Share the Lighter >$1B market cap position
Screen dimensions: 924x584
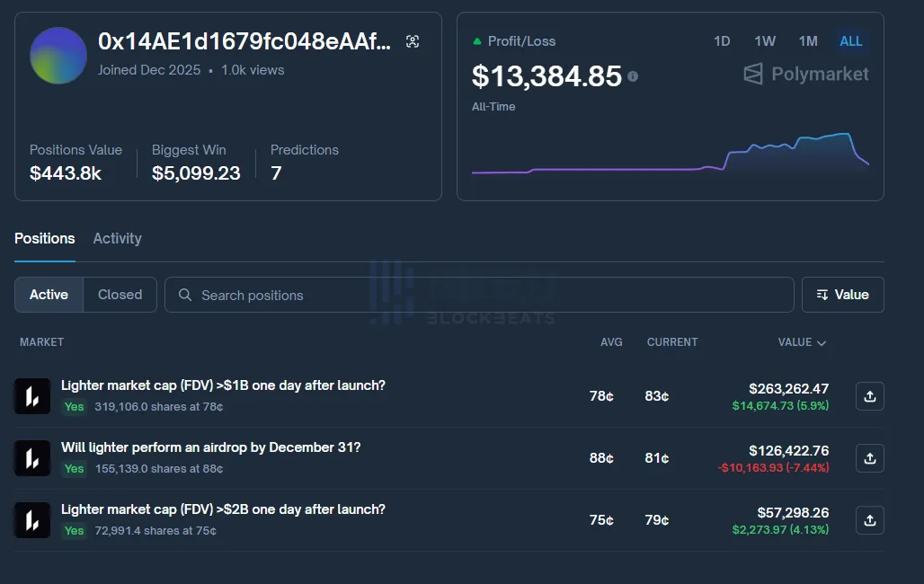869,396
